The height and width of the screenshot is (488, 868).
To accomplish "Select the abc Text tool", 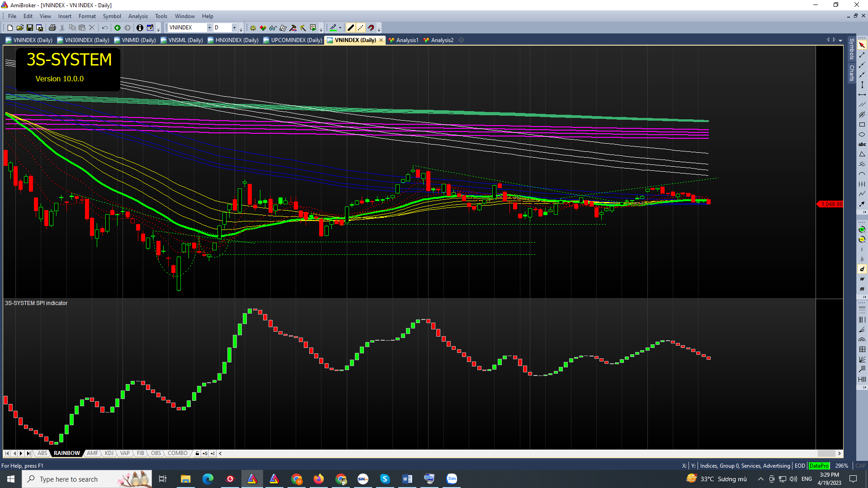I will [862, 145].
